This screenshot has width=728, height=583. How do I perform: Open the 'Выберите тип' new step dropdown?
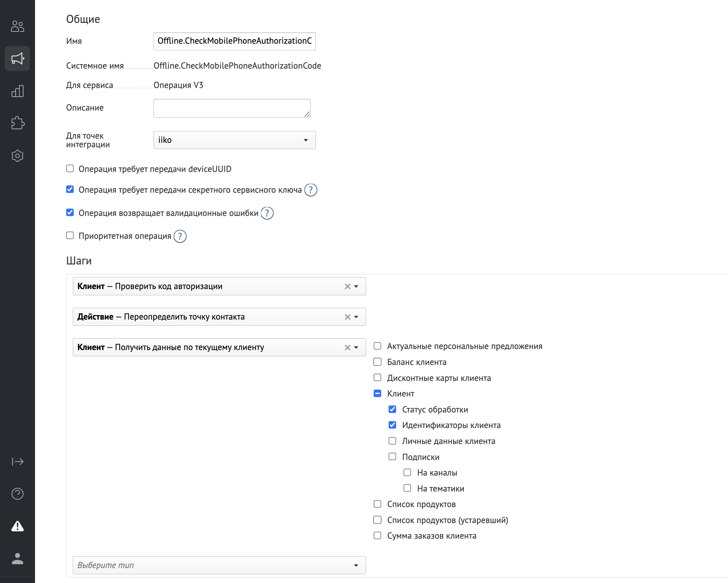[x=219, y=565]
